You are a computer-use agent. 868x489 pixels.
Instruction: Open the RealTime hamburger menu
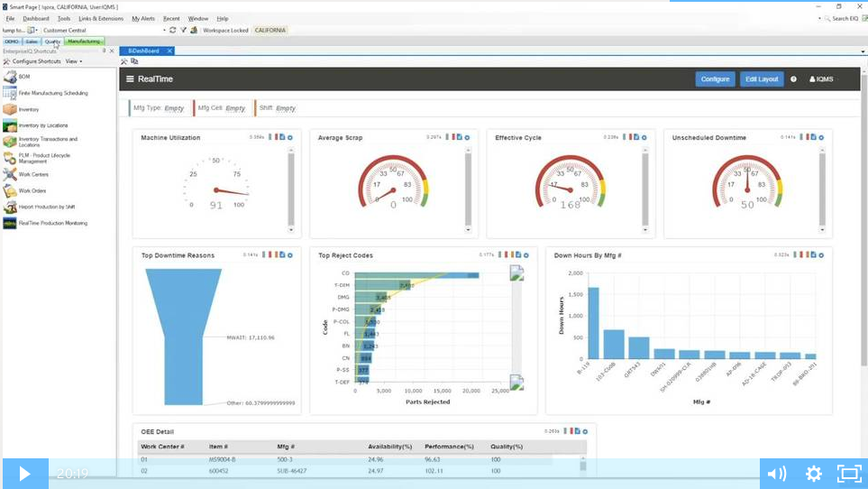130,79
